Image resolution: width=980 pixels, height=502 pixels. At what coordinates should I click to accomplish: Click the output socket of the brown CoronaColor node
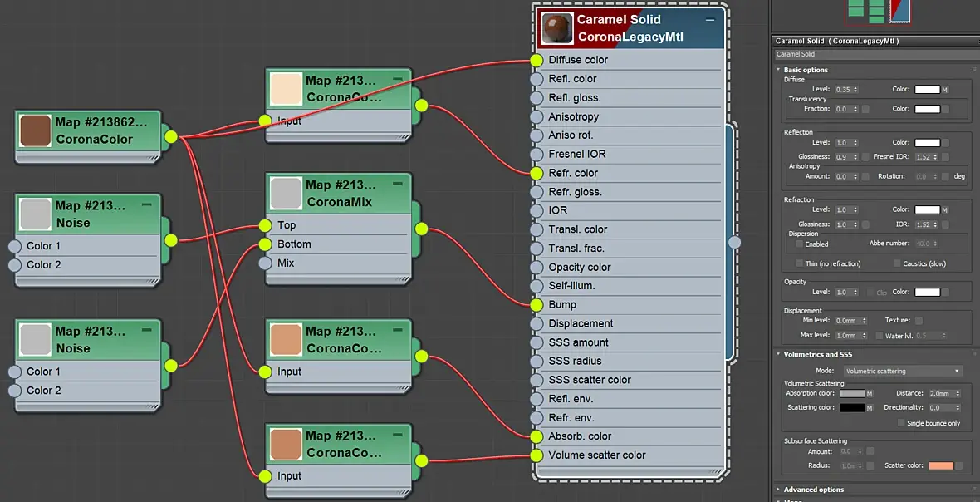[x=170, y=137]
